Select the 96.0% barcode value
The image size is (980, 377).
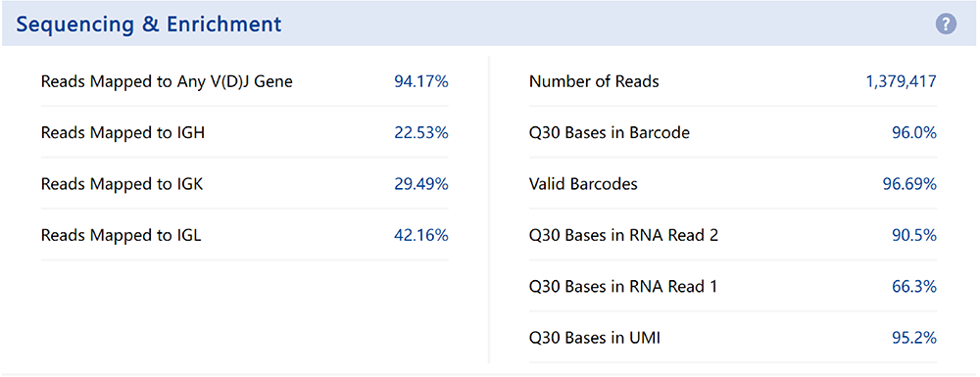coord(913,133)
